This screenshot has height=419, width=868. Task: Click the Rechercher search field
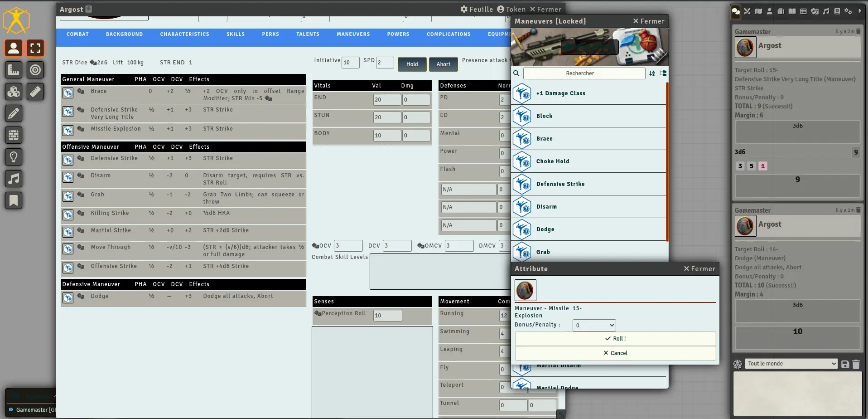click(x=584, y=73)
